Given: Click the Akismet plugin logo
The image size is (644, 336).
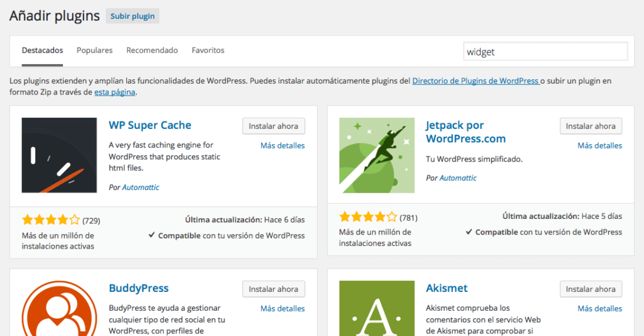Looking at the screenshot, I should pyautogui.click(x=377, y=308).
